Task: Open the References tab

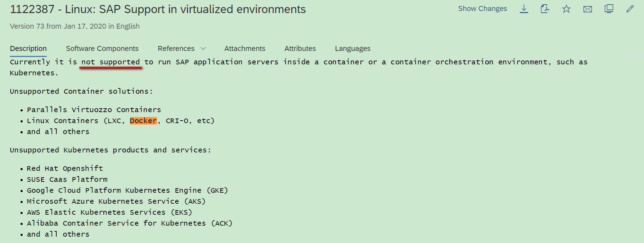Action: pos(176,48)
